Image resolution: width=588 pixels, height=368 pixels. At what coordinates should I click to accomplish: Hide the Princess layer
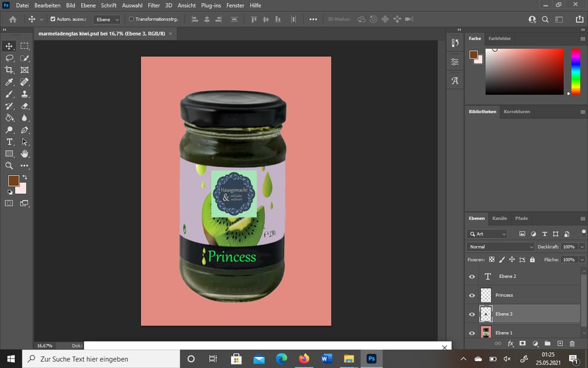pos(472,295)
